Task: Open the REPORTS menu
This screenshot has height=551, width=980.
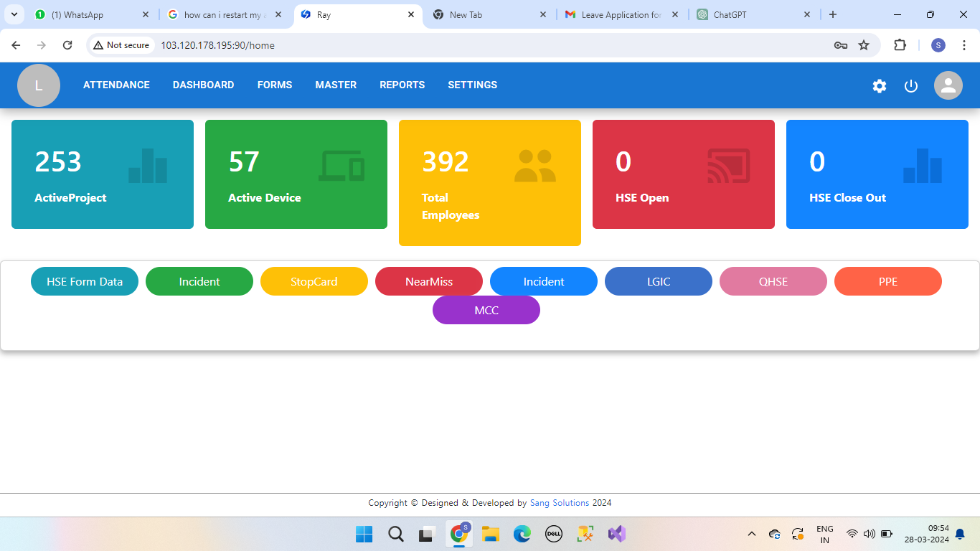Action: (402, 85)
